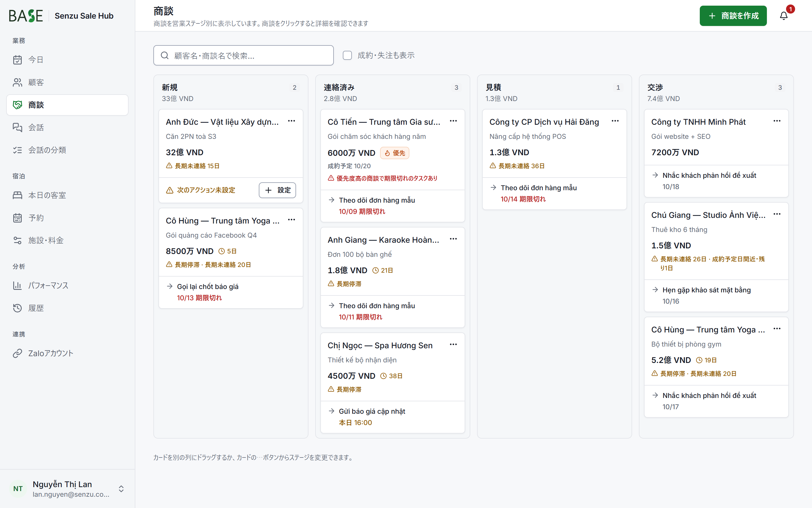Click the BASE logo
Image resolution: width=812 pixels, height=508 pixels.
[26, 16]
